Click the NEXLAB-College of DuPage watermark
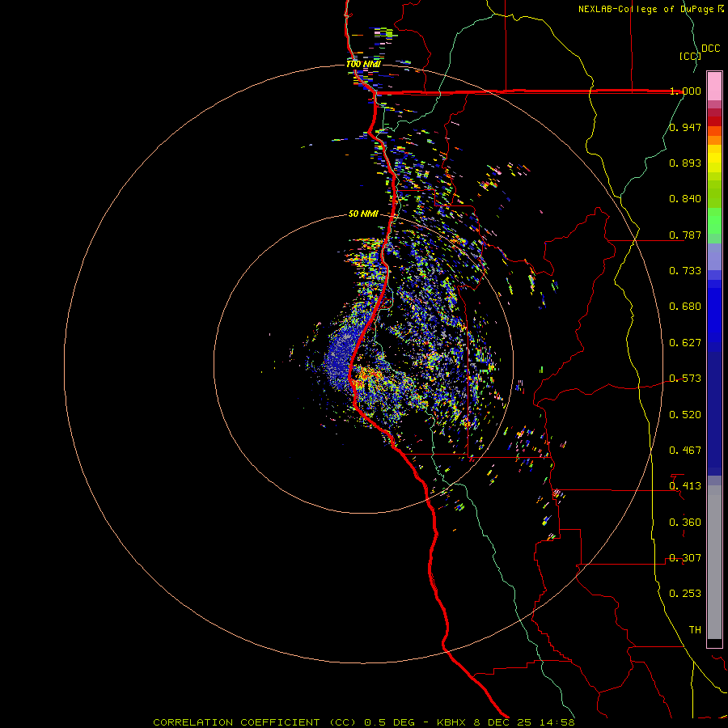This screenshot has height=728, width=728. (x=646, y=9)
